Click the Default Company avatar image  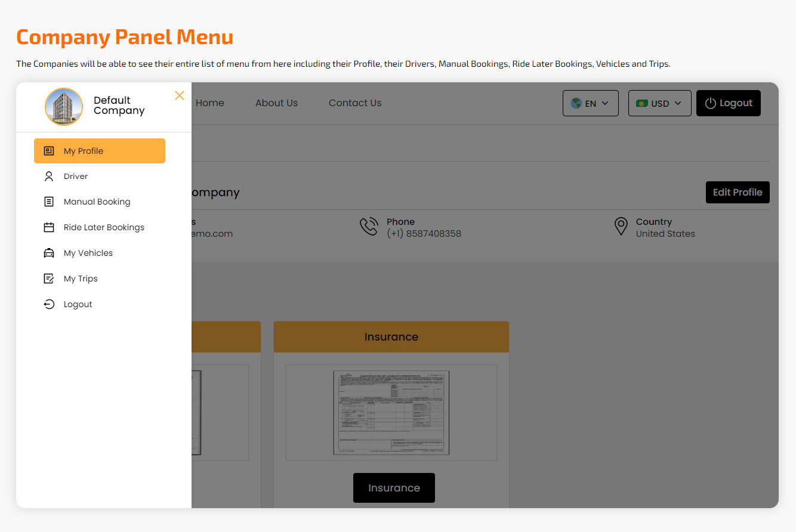[64, 107]
